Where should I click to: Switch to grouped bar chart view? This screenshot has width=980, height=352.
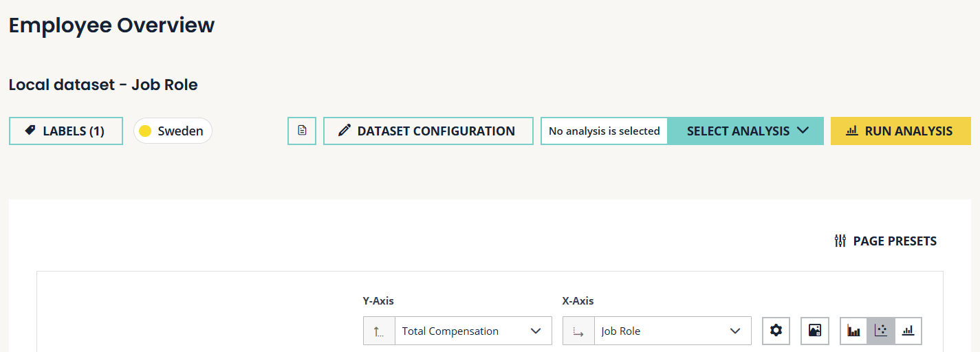point(854,331)
